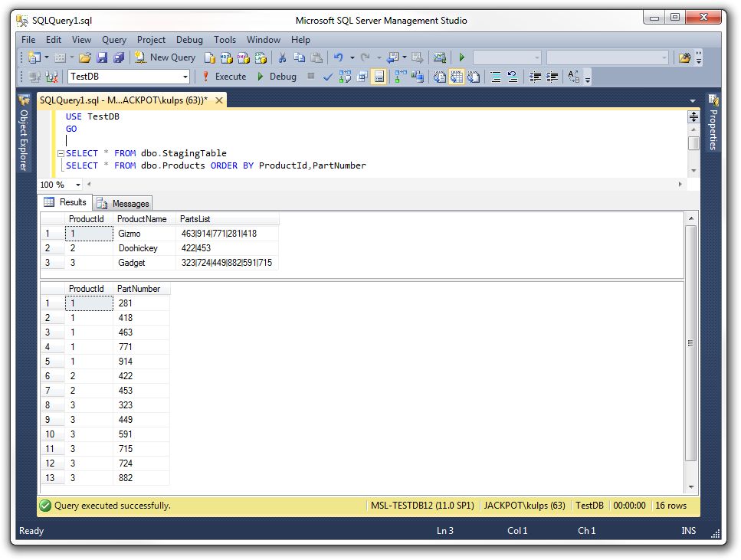Open the TestDB database dropdown
The height and width of the screenshot is (560, 741).
(185, 77)
